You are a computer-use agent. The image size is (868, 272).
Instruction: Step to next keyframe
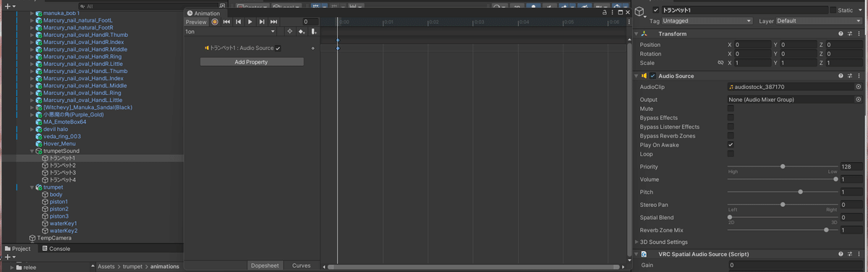(262, 22)
